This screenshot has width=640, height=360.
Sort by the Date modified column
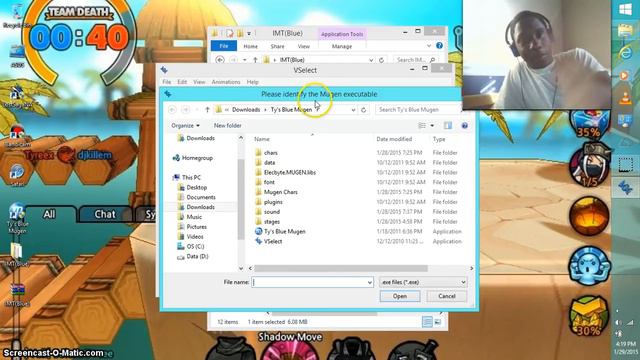pyautogui.click(x=394, y=139)
